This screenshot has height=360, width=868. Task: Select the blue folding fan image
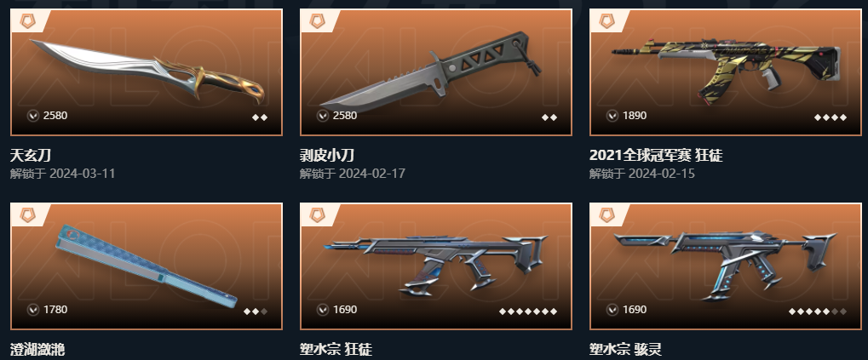click(x=147, y=266)
